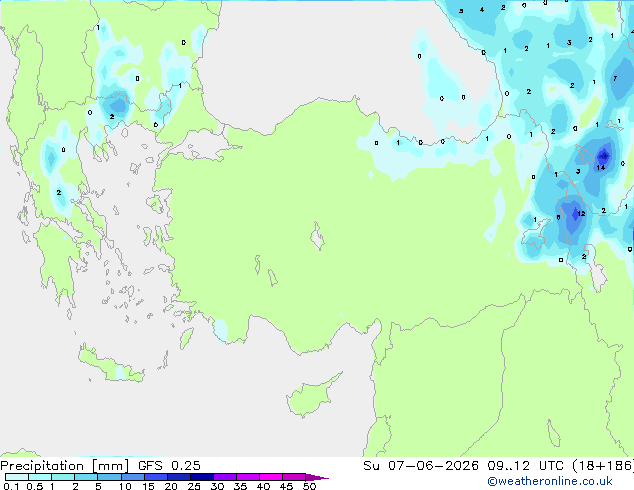Click the '14' precipitation value on map
Screen dimensions: 634x490
click(x=600, y=167)
